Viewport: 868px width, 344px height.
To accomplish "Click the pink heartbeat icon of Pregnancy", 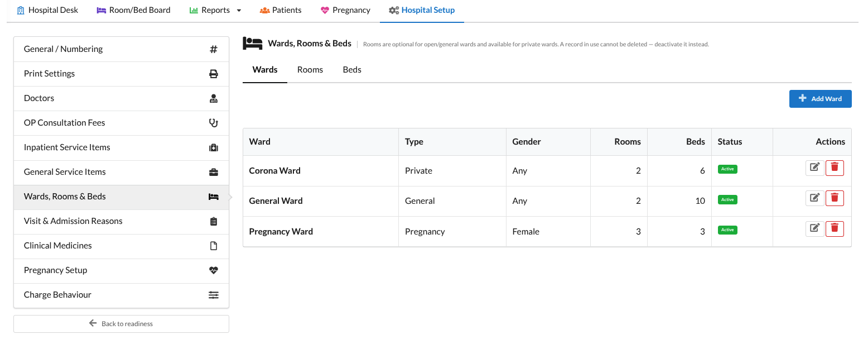I will point(325,10).
